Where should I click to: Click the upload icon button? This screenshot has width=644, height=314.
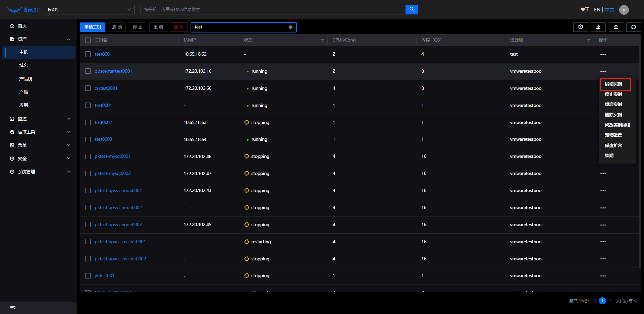click(616, 27)
